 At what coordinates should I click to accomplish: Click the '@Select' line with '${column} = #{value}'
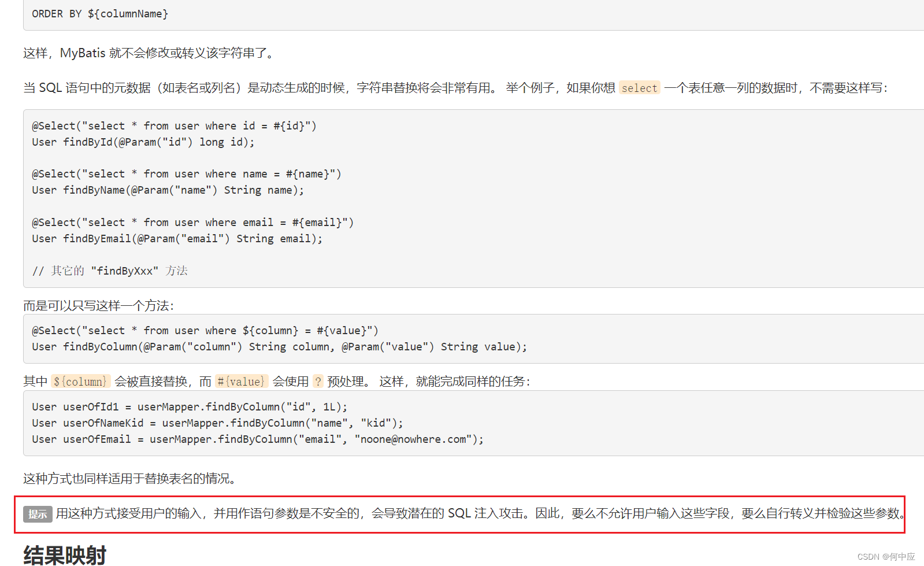tap(205, 331)
